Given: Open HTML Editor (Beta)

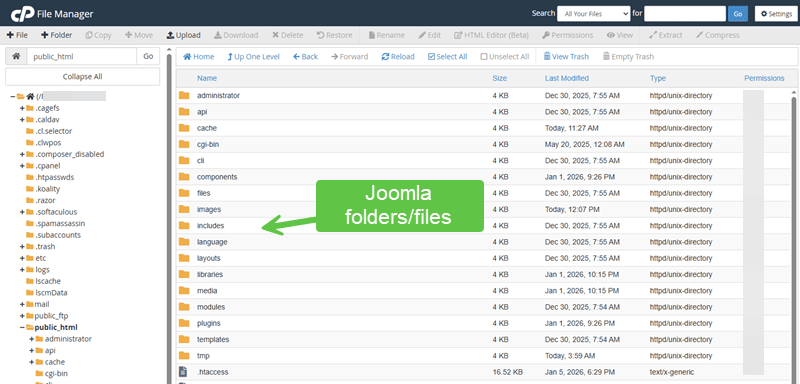Looking at the screenshot, I should point(491,35).
